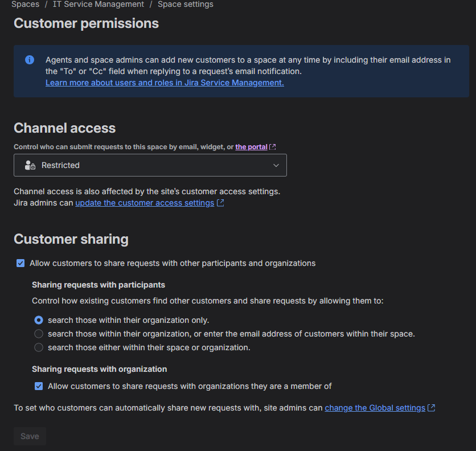Open Learn more about users and roles
The height and width of the screenshot is (451, 476).
pos(165,83)
